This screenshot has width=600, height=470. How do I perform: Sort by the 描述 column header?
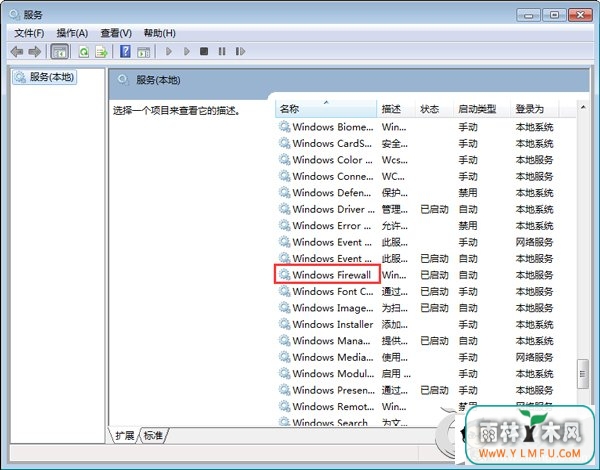396,109
